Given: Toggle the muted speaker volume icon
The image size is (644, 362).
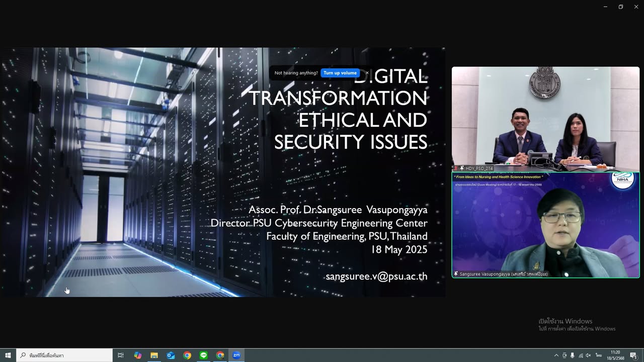Looking at the screenshot, I should coord(588,355).
